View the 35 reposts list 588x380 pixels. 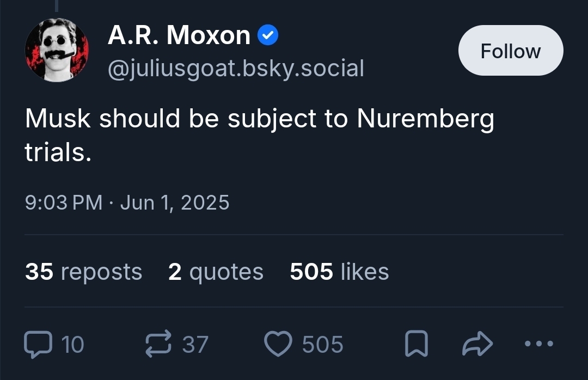point(83,271)
